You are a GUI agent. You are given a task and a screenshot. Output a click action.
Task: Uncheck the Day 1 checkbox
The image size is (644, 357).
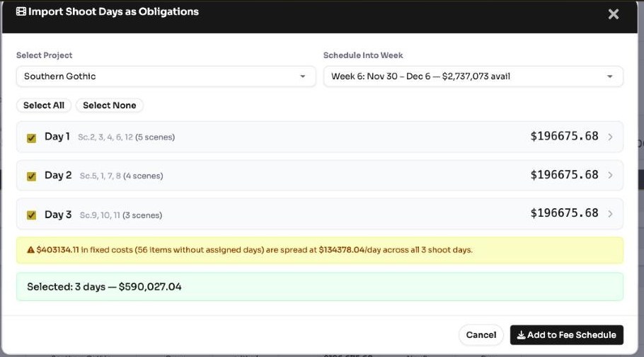point(31,138)
